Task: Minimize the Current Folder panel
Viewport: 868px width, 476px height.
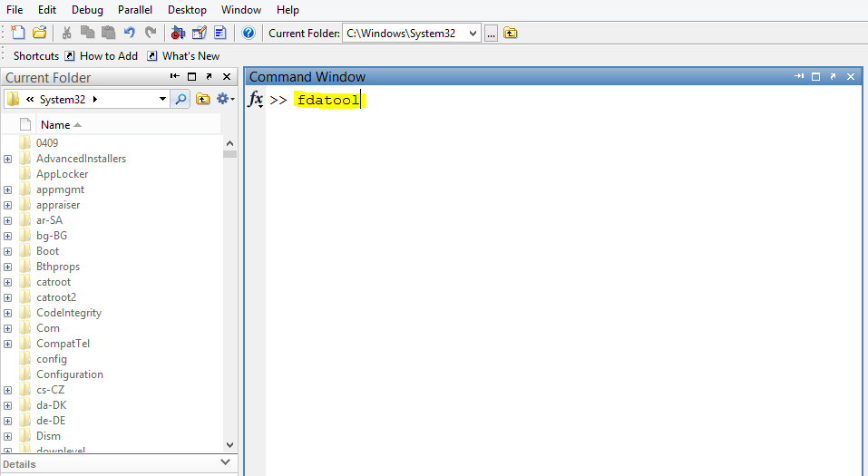Action: coord(175,76)
